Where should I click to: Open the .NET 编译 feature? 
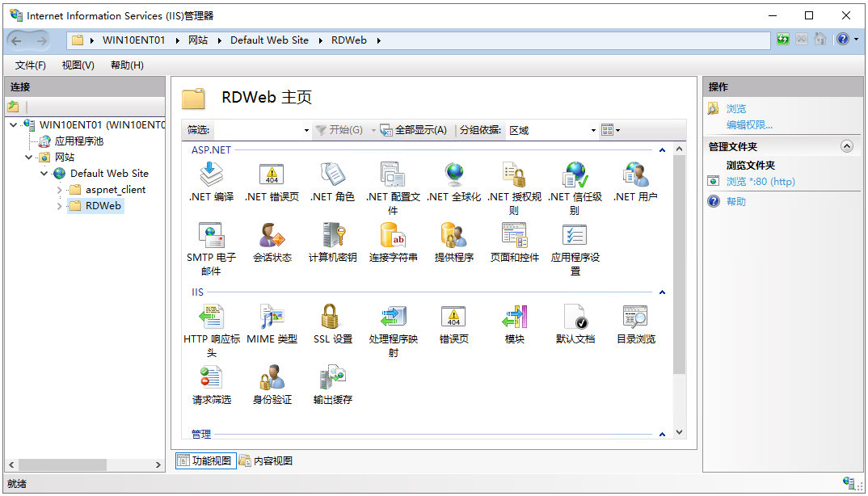pos(212,182)
